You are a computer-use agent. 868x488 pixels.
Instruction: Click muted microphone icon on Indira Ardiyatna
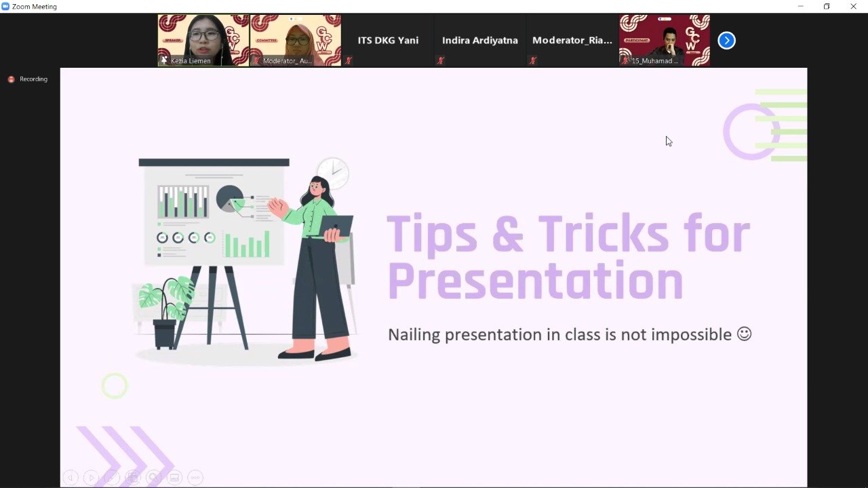pyautogui.click(x=441, y=61)
